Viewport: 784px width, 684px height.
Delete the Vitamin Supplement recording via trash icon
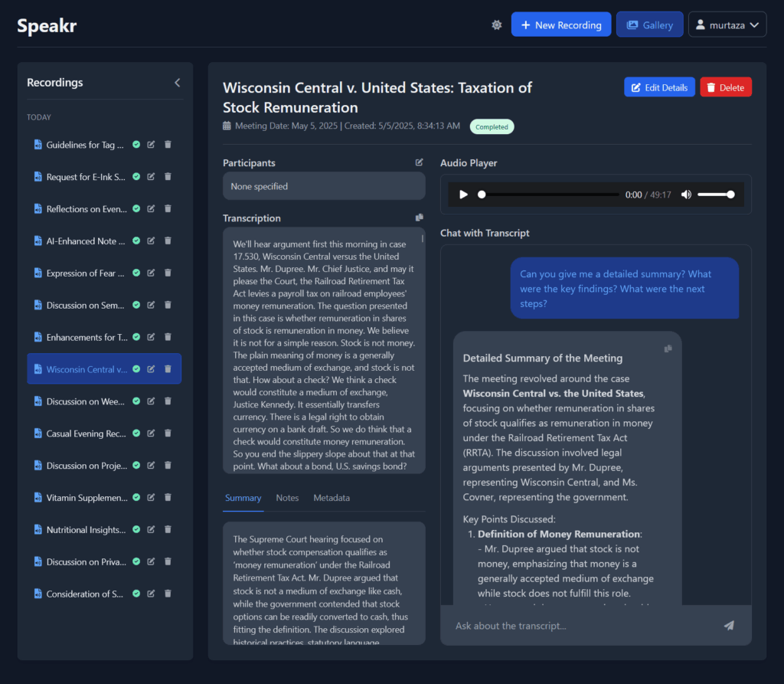[x=168, y=498]
